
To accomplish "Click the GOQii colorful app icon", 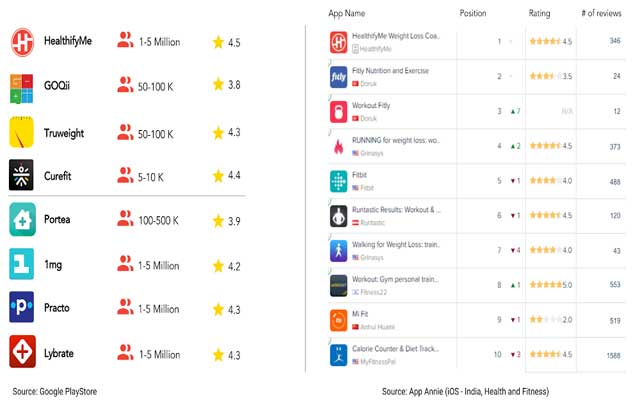I will click(x=22, y=87).
